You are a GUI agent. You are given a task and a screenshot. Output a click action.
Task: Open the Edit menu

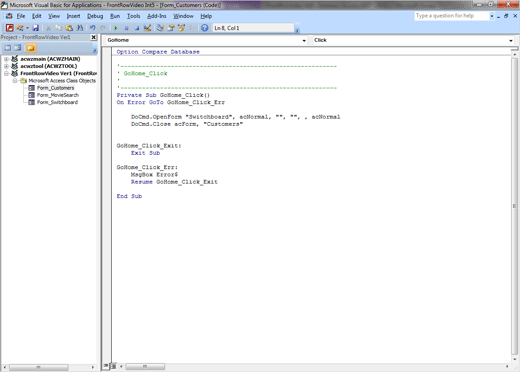[x=36, y=16]
